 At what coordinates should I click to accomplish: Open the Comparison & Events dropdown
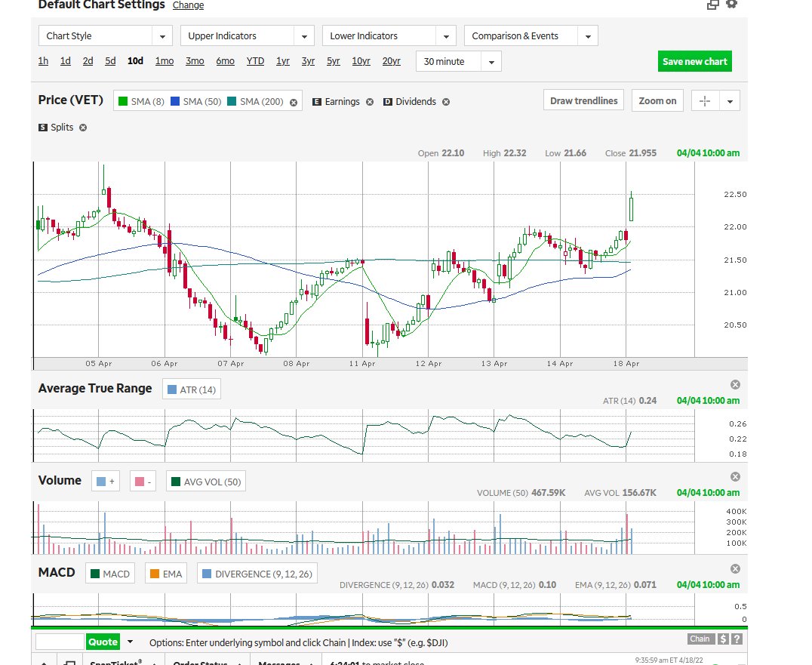coord(531,35)
